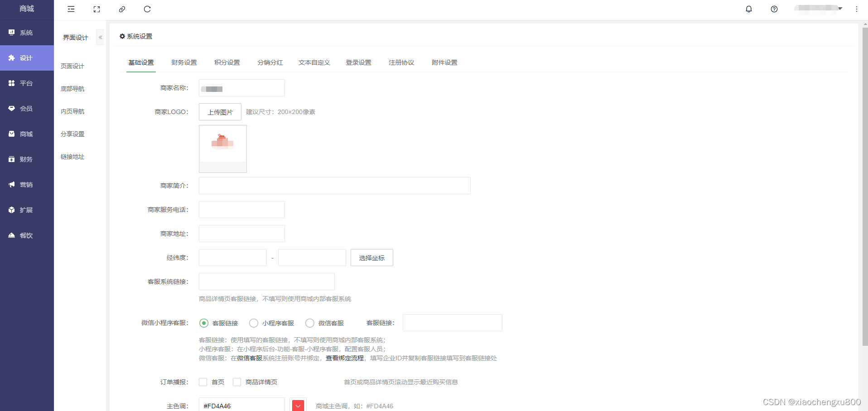
Task: Check the 首页 order broadcast checkbox
Action: pos(203,382)
